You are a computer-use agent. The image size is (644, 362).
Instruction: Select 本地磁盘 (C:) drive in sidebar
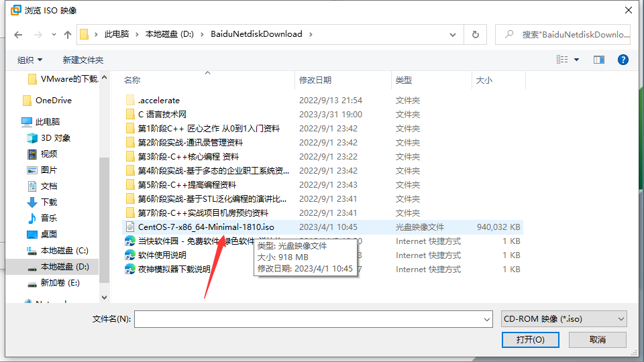[58, 250]
